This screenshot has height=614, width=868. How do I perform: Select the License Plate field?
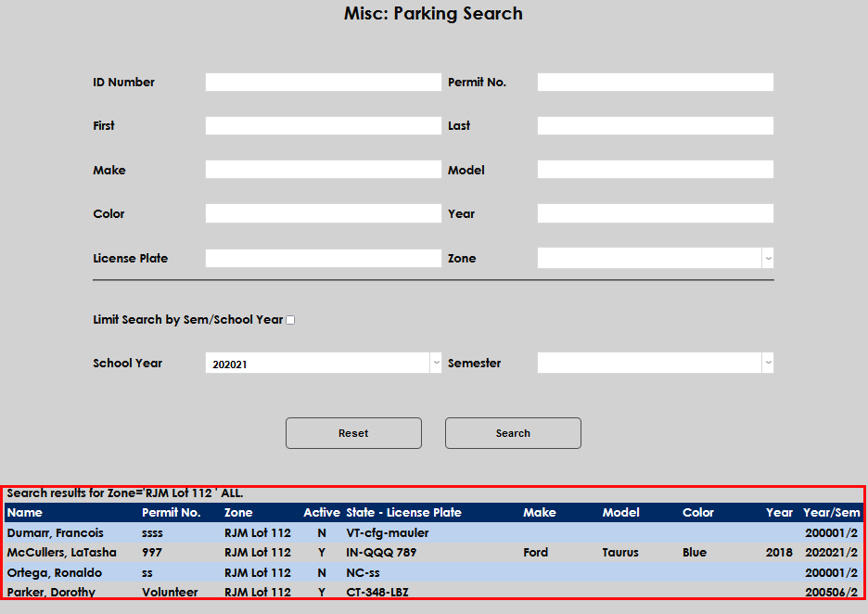tap(323, 258)
